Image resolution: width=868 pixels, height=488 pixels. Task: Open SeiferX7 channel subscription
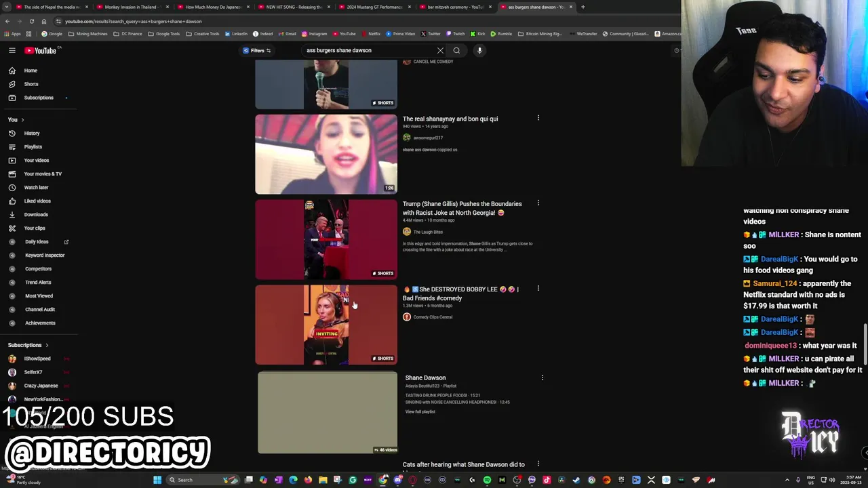click(x=33, y=372)
